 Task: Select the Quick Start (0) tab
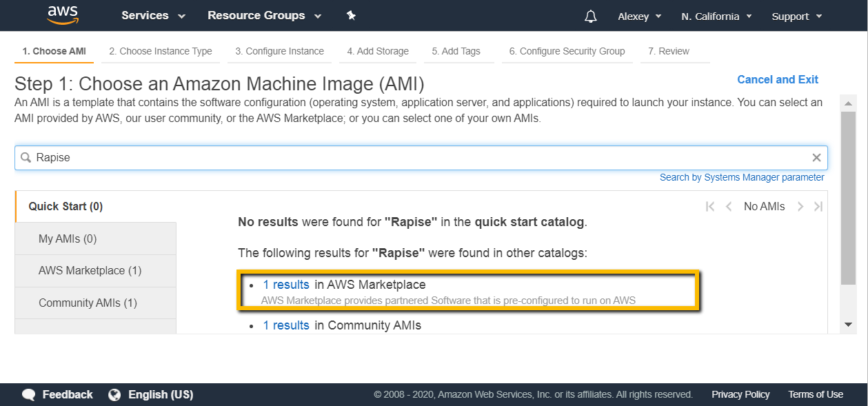(x=96, y=206)
